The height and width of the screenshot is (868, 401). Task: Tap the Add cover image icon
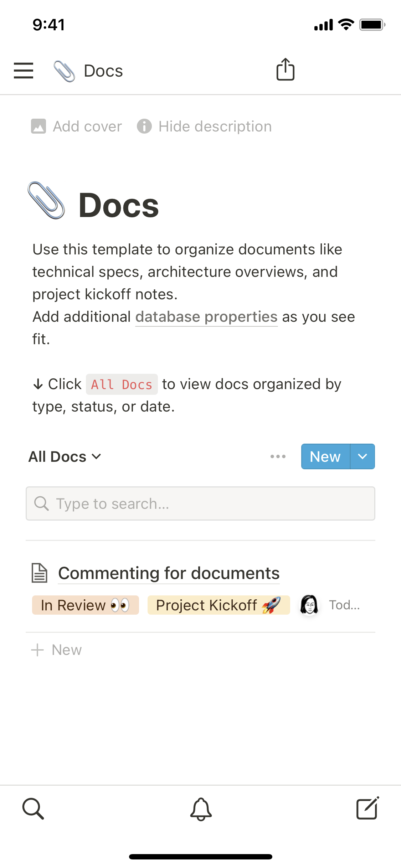39,126
